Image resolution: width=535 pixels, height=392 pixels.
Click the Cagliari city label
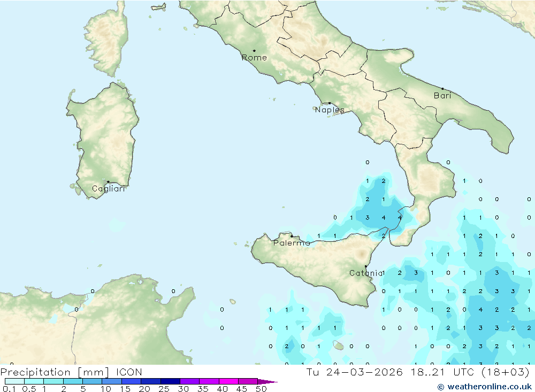109,189
